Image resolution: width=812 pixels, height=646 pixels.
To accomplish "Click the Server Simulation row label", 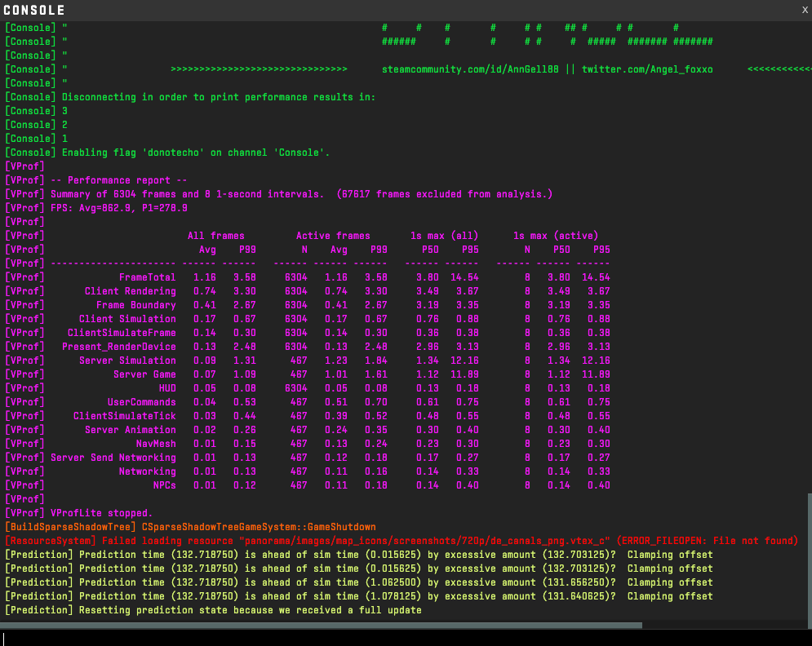I will tap(127, 361).
